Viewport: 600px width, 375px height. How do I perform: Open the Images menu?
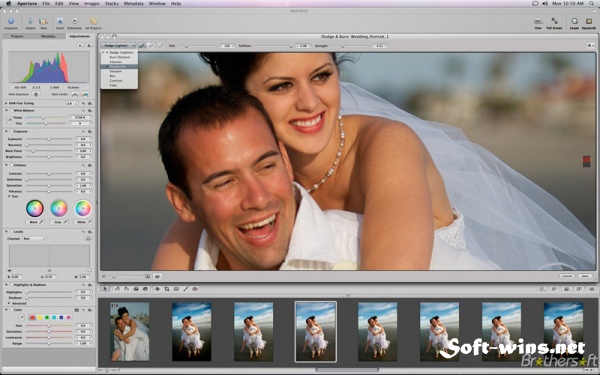pos(91,3)
